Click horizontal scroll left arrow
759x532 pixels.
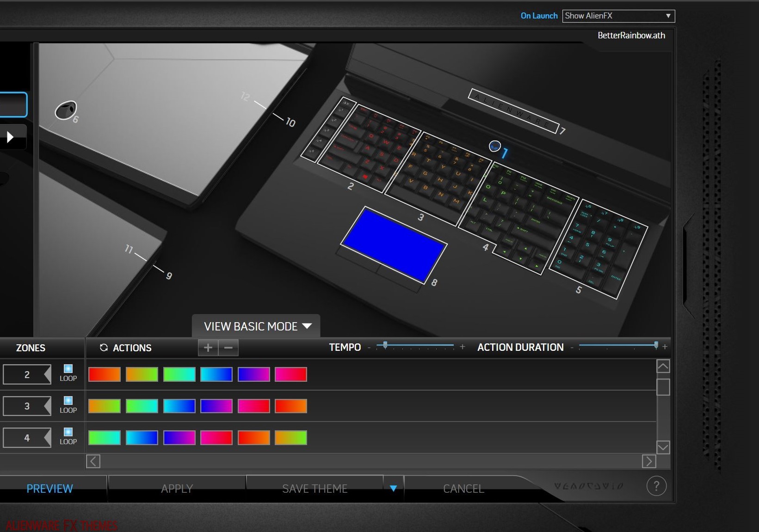(x=93, y=461)
